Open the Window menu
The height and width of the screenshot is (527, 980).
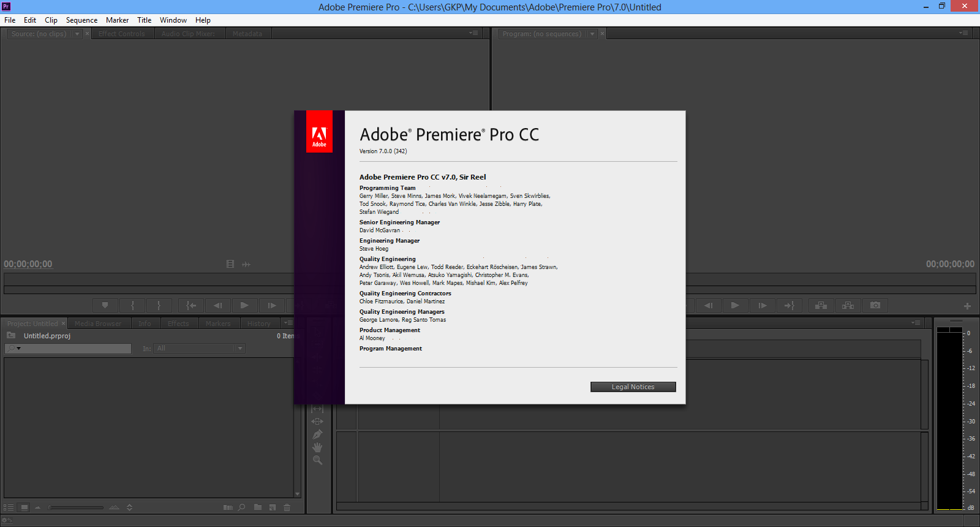click(x=173, y=20)
